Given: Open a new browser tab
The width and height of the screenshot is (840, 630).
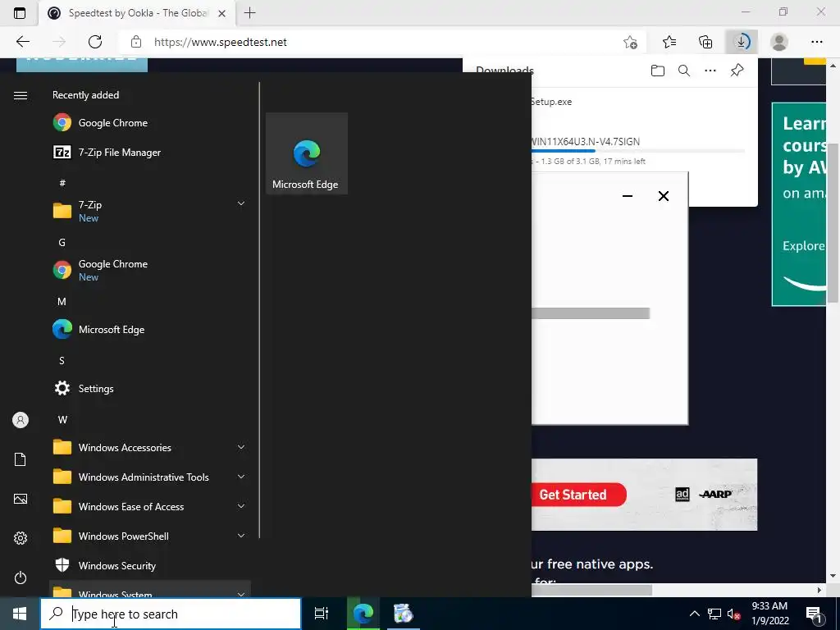Looking at the screenshot, I should pos(249,13).
